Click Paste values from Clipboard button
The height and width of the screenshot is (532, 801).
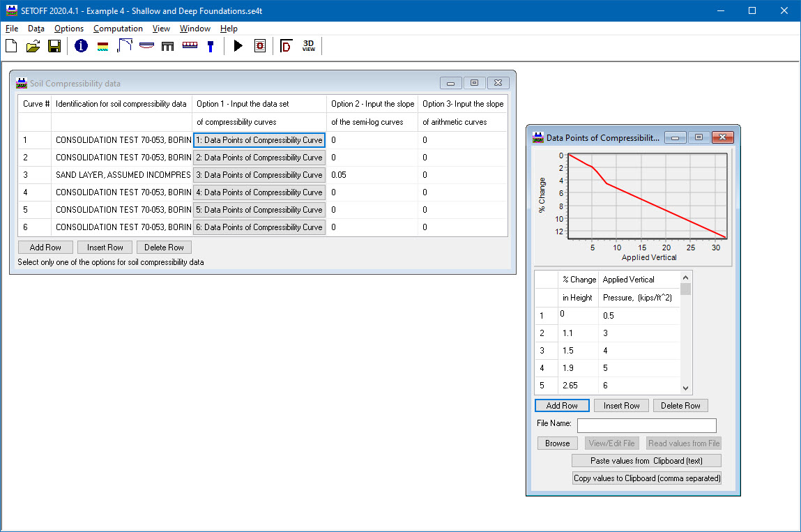pyautogui.click(x=646, y=461)
